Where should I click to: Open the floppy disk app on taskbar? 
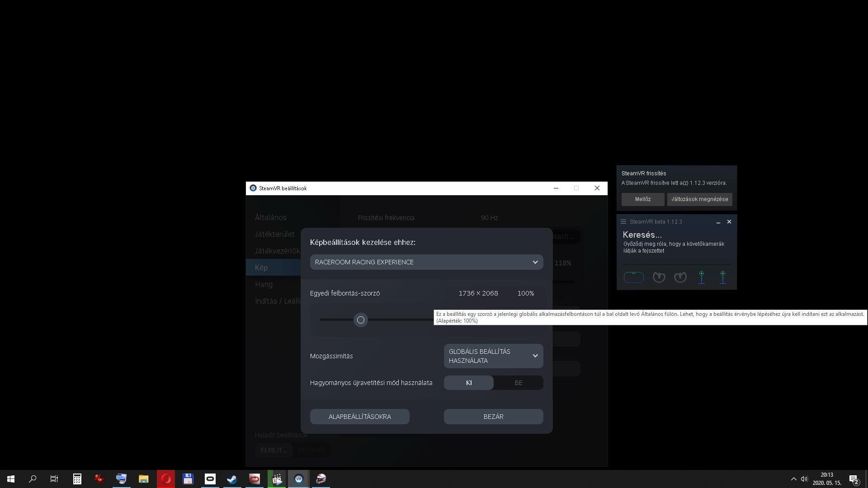(x=188, y=479)
